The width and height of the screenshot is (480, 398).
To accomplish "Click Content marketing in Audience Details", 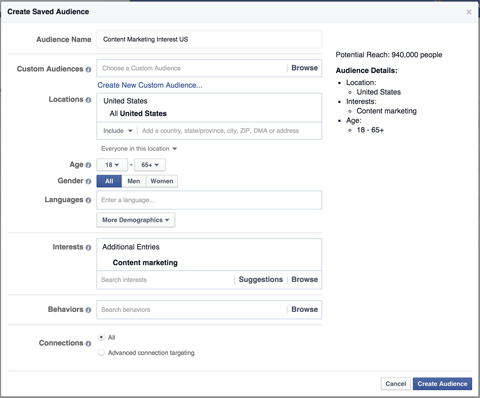I will coord(386,111).
